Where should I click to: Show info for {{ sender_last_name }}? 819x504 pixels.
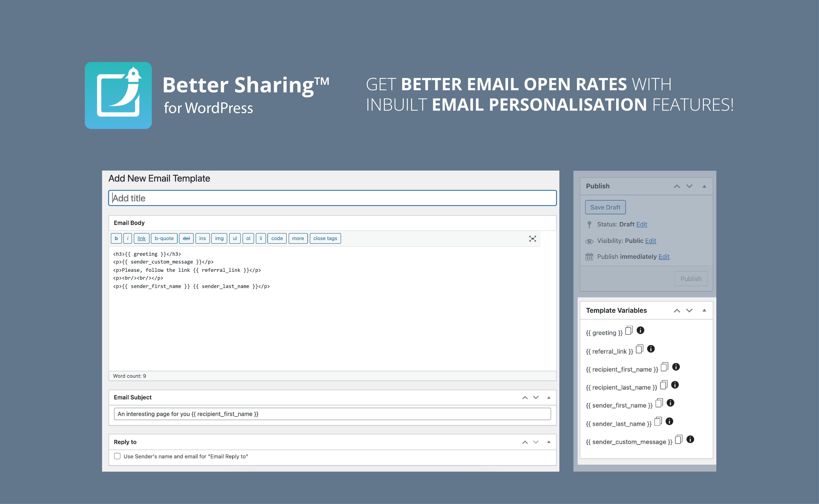(669, 421)
